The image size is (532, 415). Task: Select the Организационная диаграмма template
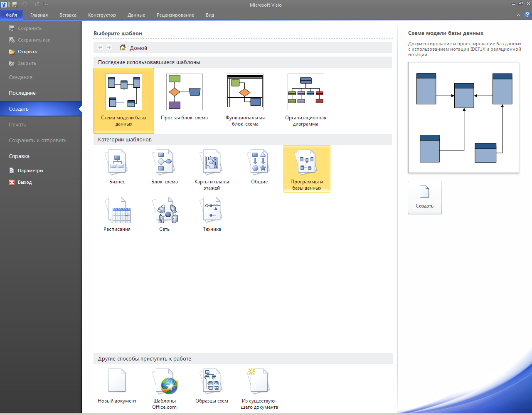point(306,101)
